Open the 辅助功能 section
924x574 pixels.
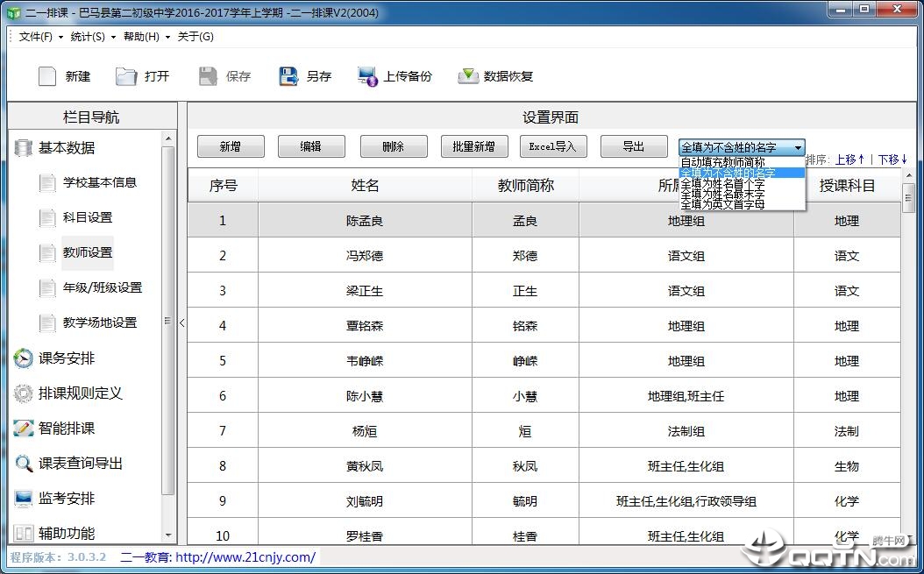[x=67, y=534]
